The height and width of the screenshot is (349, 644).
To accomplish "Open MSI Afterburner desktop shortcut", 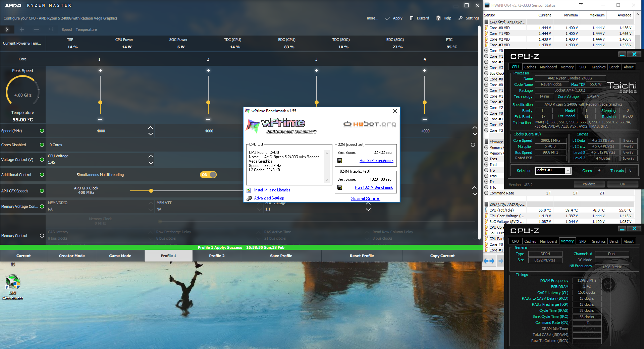I will (13, 287).
